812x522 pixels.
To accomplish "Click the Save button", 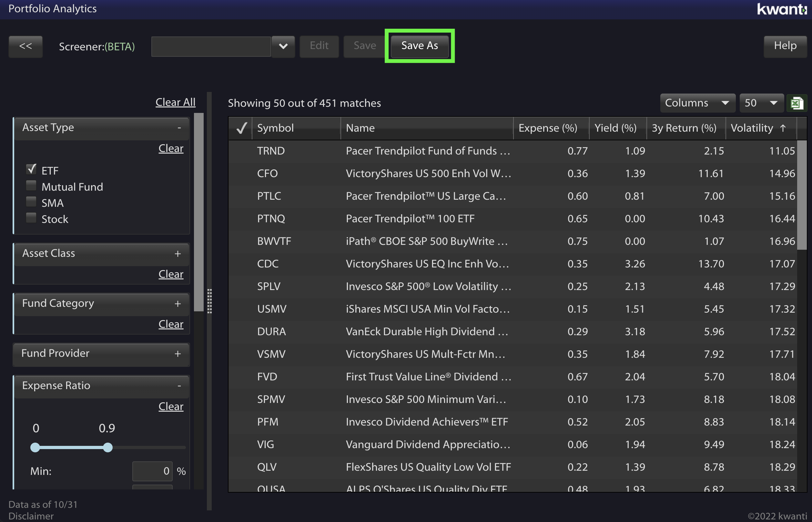I will (365, 46).
